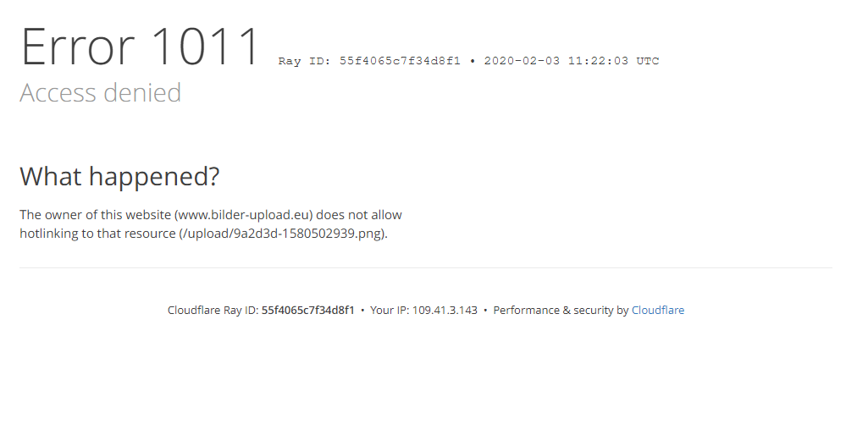Click the "Performance & security by" text
This screenshot has width=868, height=424.
point(561,311)
